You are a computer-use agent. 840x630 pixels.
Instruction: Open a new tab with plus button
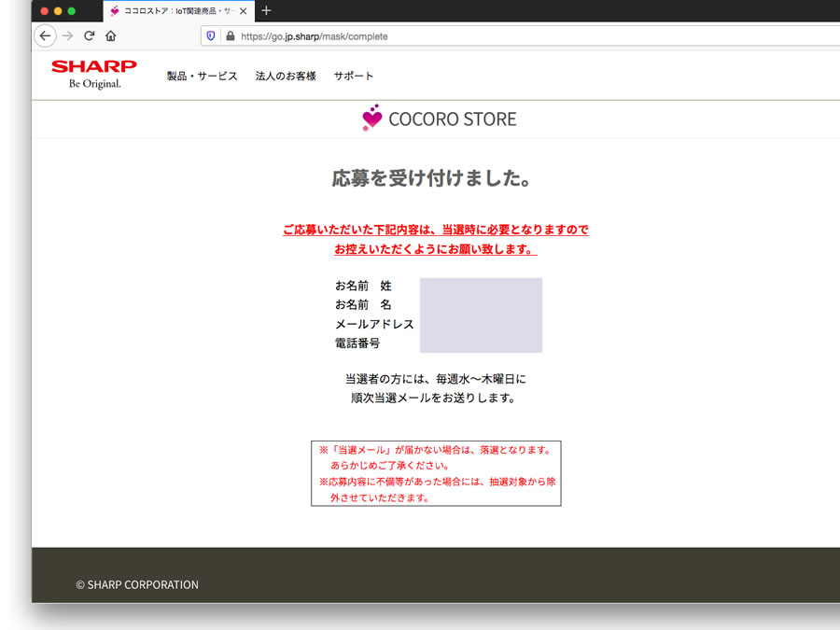(266, 10)
